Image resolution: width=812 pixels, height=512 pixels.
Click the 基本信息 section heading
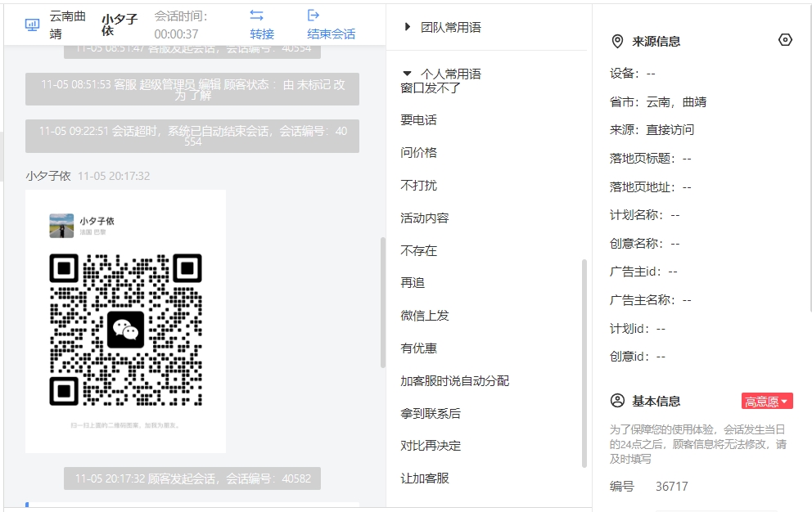point(656,402)
